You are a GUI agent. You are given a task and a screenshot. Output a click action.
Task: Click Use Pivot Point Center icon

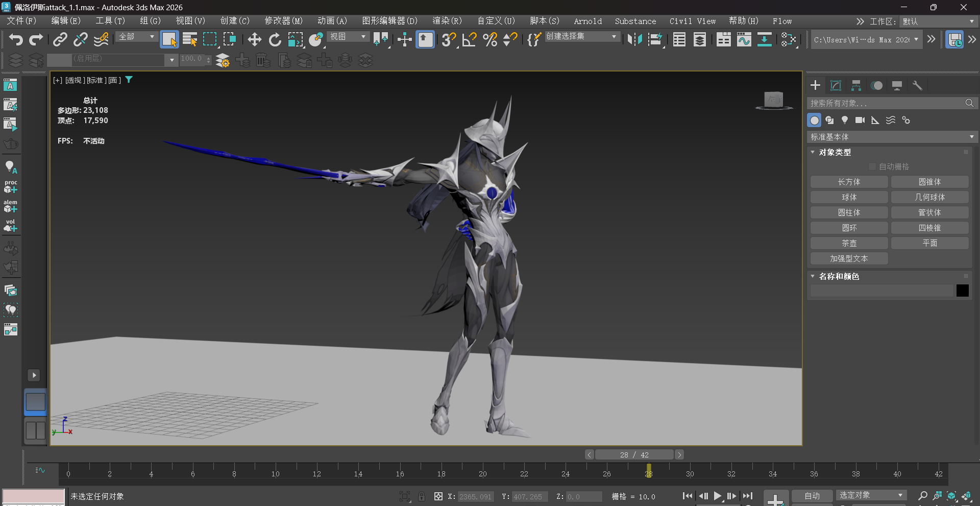point(380,39)
